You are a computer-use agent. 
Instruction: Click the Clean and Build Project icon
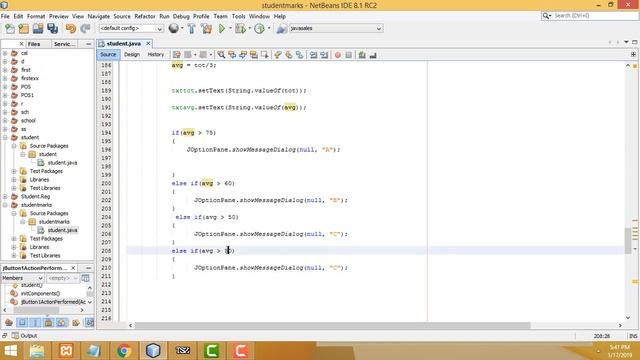coord(207,29)
